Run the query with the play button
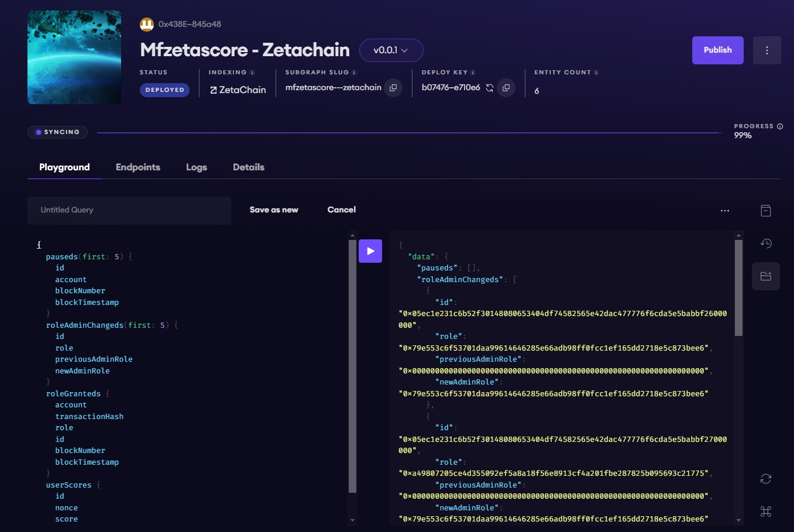Image resolution: width=794 pixels, height=532 pixels. (x=370, y=251)
